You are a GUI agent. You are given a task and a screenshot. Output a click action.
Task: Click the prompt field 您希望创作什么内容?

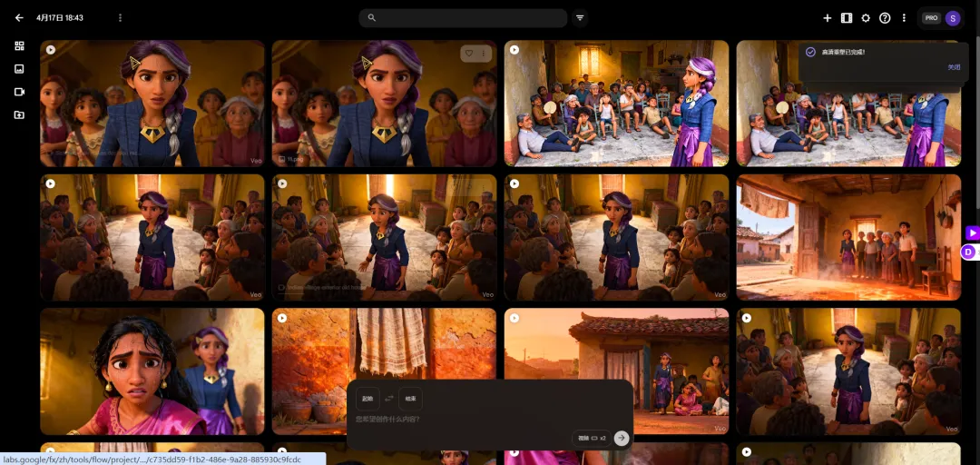coord(388,418)
